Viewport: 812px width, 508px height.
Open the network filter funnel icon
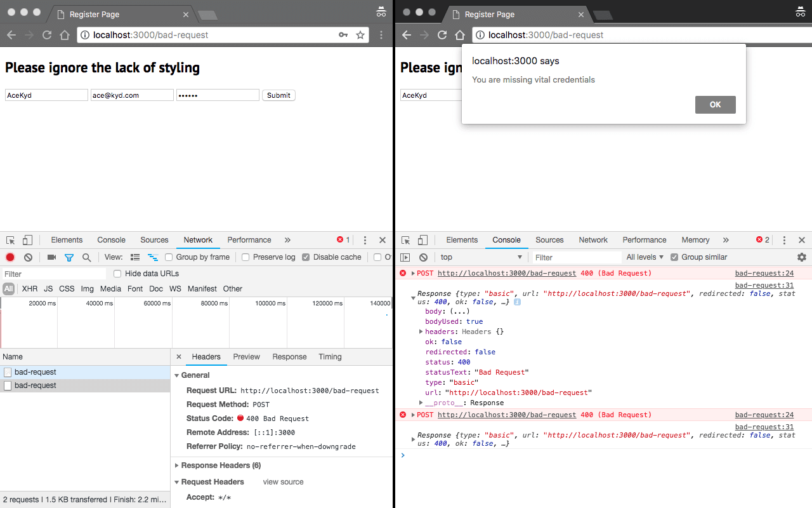pyautogui.click(x=69, y=257)
